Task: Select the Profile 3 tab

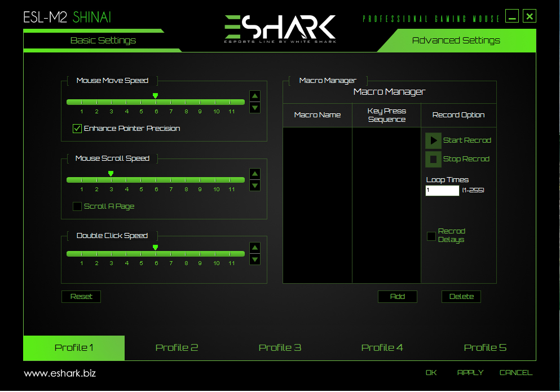Action: pos(280,347)
